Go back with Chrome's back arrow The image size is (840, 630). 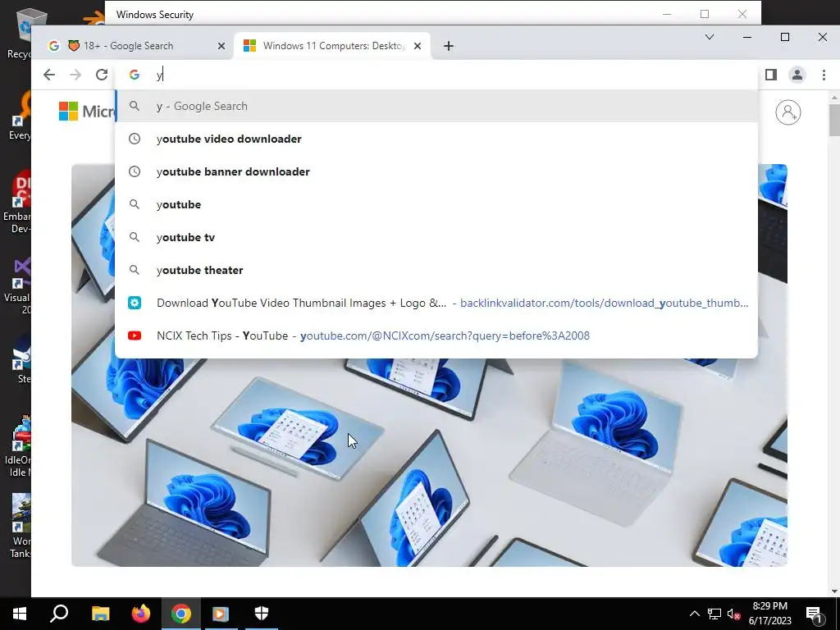(x=49, y=75)
